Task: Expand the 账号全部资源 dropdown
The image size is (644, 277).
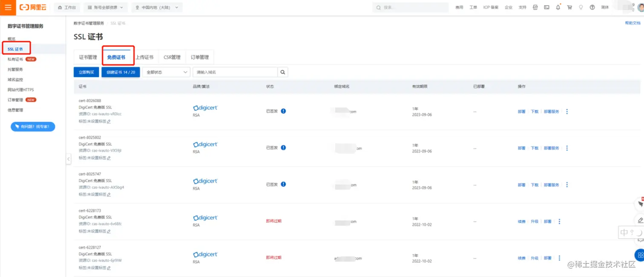Action: [106, 7]
